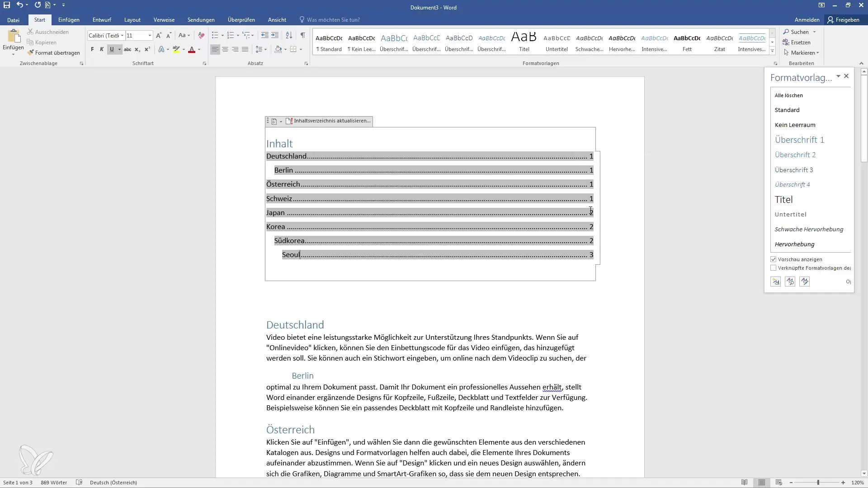This screenshot has width=868, height=488.
Task: Apply Überschrift 1 from styles pane
Action: [799, 140]
